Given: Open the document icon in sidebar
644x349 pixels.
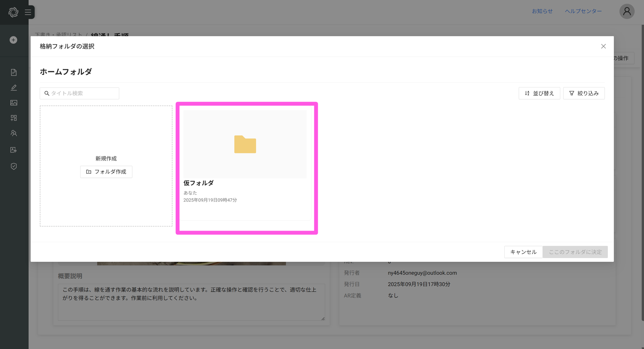Looking at the screenshot, I should tap(14, 72).
